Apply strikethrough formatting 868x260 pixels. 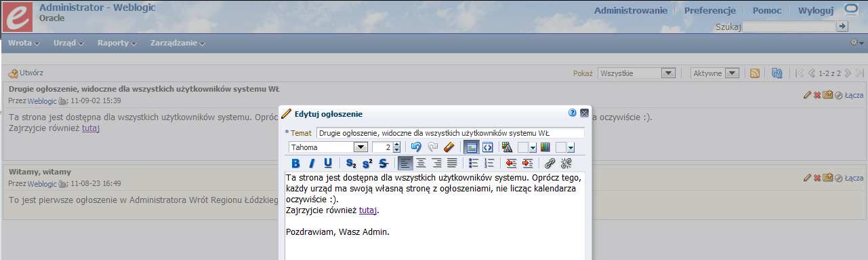pos(383,163)
